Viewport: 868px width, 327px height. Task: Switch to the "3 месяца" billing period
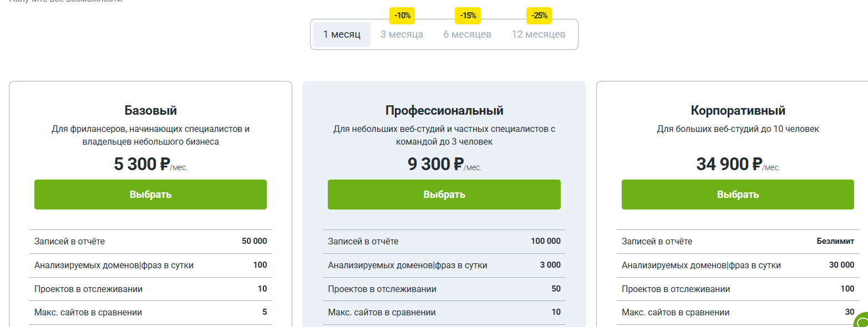coord(402,34)
